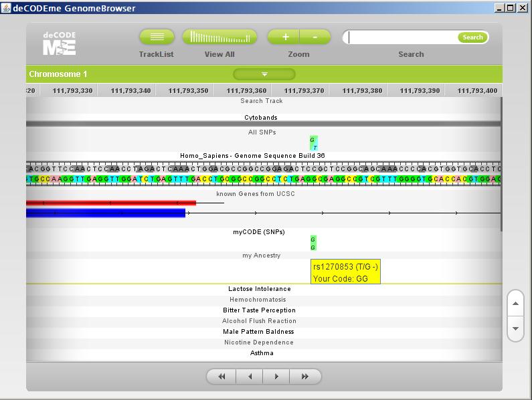Image resolution: width=532 pixels, height=400 pixels.
Task: Select Bitter Taste Perception track
Action: (259, 310)
